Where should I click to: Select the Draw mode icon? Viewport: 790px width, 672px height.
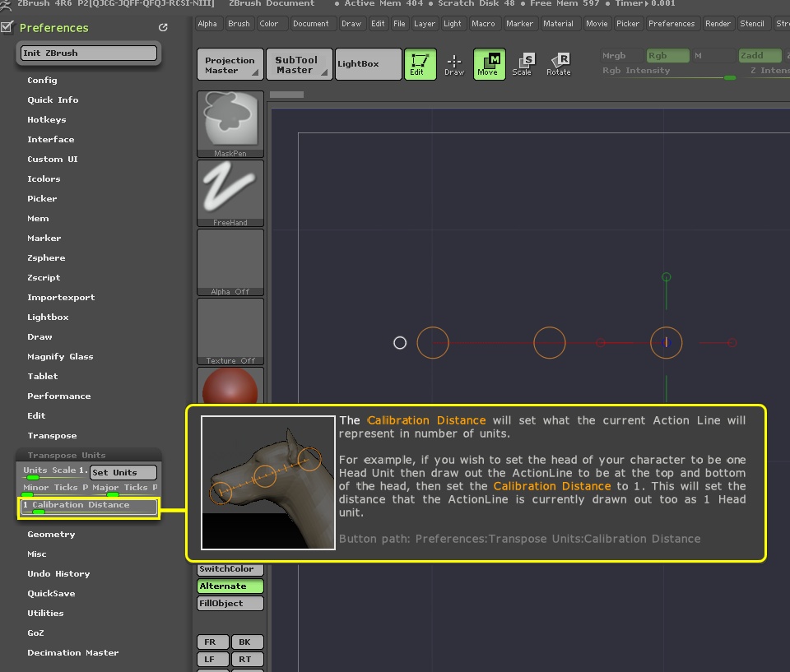[x=454, y=64]
